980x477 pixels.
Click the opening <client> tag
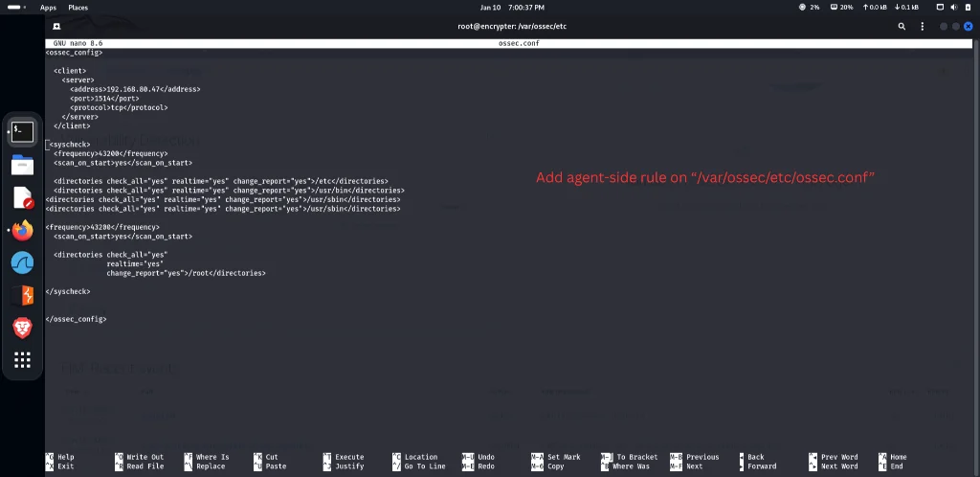pos(70,71)
